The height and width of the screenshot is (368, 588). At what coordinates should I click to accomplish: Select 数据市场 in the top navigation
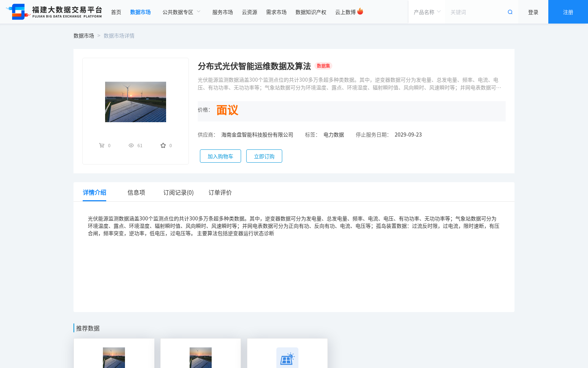140,12
